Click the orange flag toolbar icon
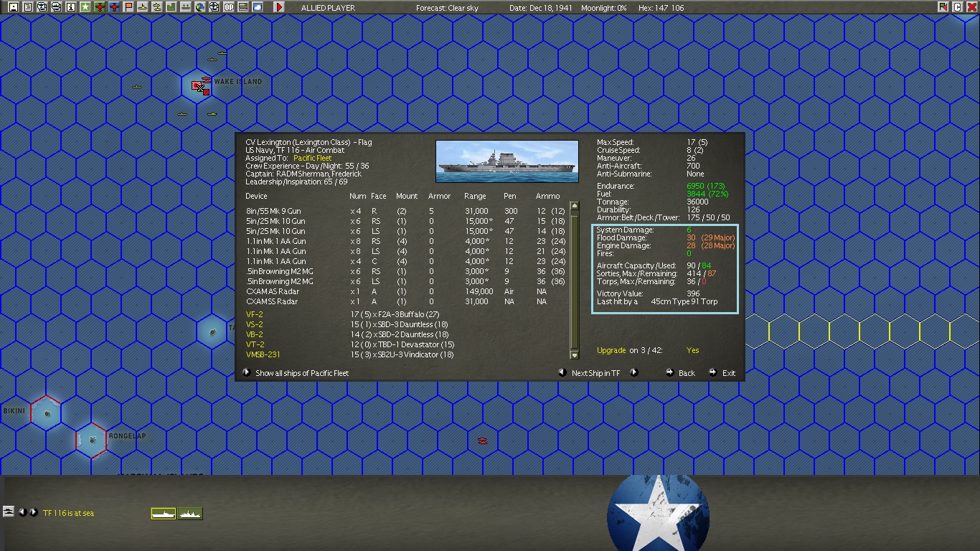The image size is (980, 551). (x=128, y=7)
